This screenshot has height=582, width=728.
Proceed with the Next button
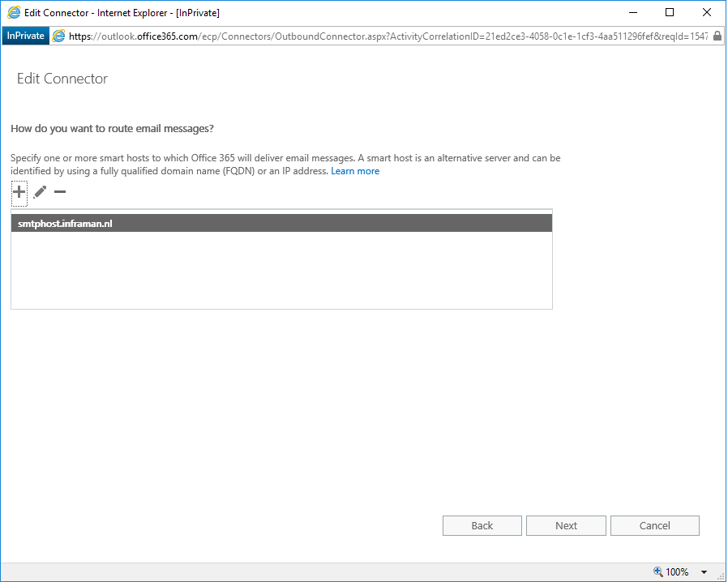click(566, 525)
